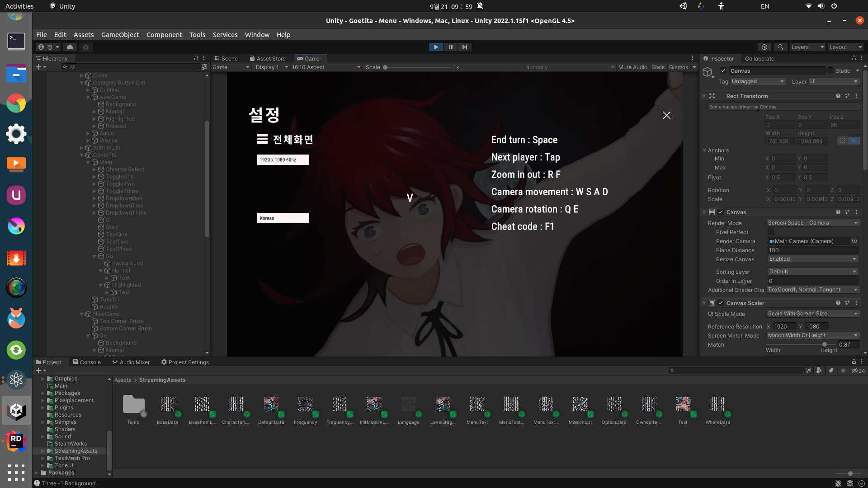The image size is (868, 488).
Task: Click the Rect Transform blueprint mode button
Action: click(843, 141)
